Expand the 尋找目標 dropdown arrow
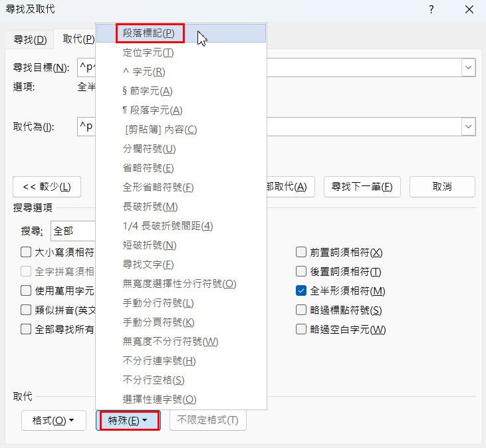This screenshot has height=448, width=486. coord(468,68)
